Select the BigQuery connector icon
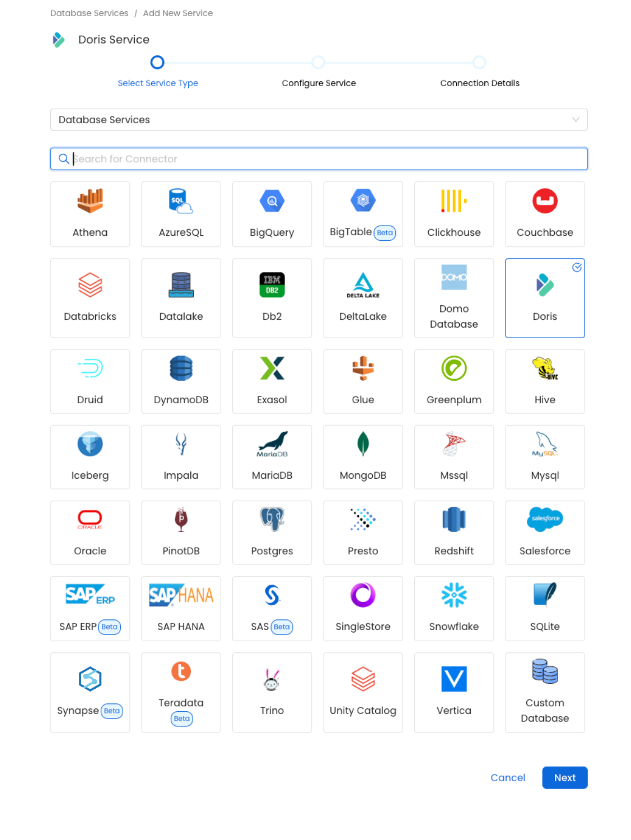The image size is (631, 840). click(x=272, y=201)
